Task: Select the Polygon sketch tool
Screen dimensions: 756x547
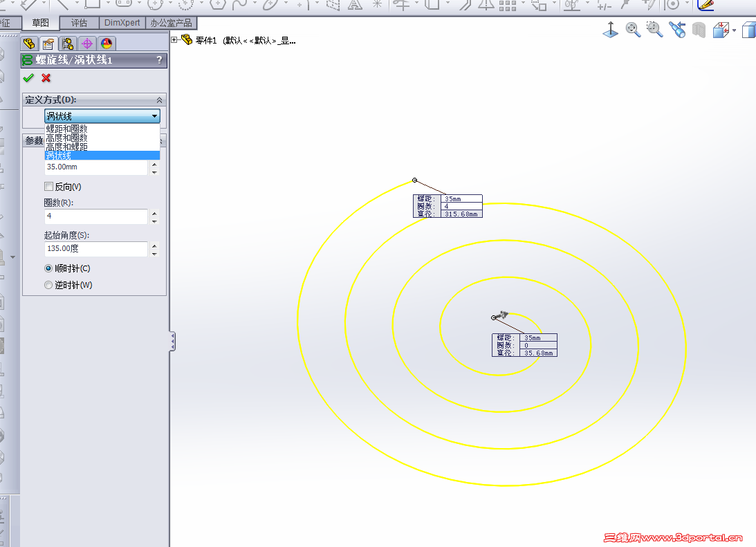Action: coord(218,5)
